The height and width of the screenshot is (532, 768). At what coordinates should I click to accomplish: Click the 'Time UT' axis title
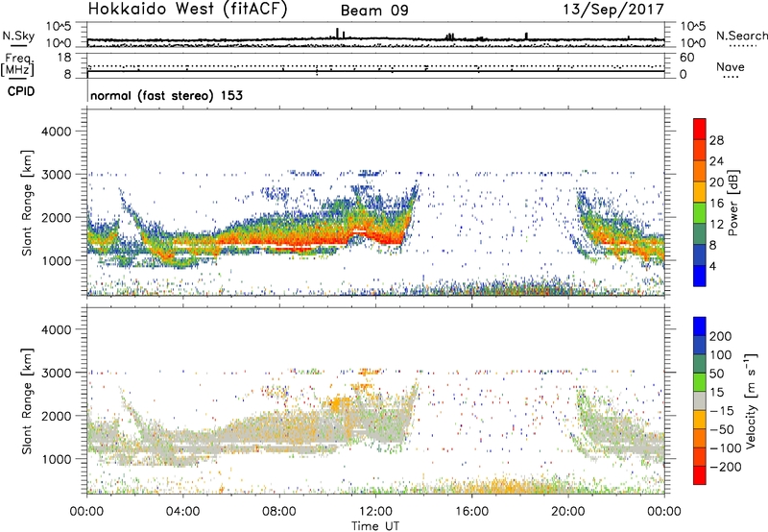(x=375, y=526)
